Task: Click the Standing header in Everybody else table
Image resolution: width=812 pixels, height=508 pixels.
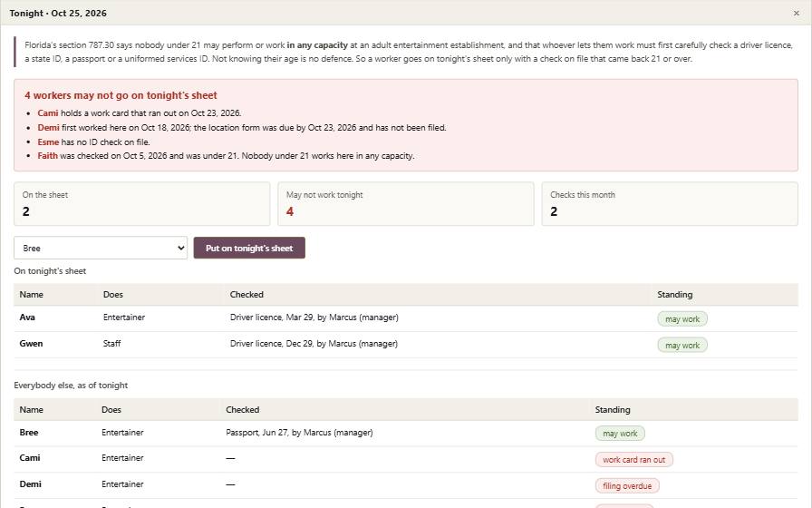Action: point(613,409)
